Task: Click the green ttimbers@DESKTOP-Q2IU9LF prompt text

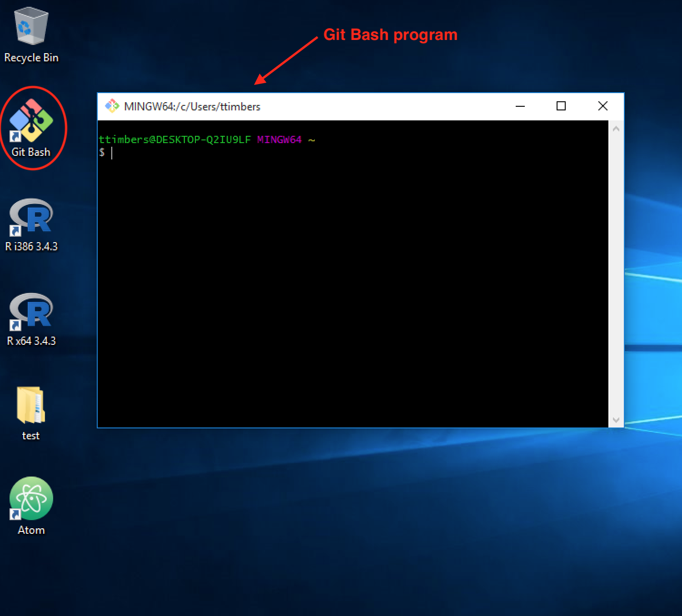Action: pyautogui.click(x=174, y=140)
